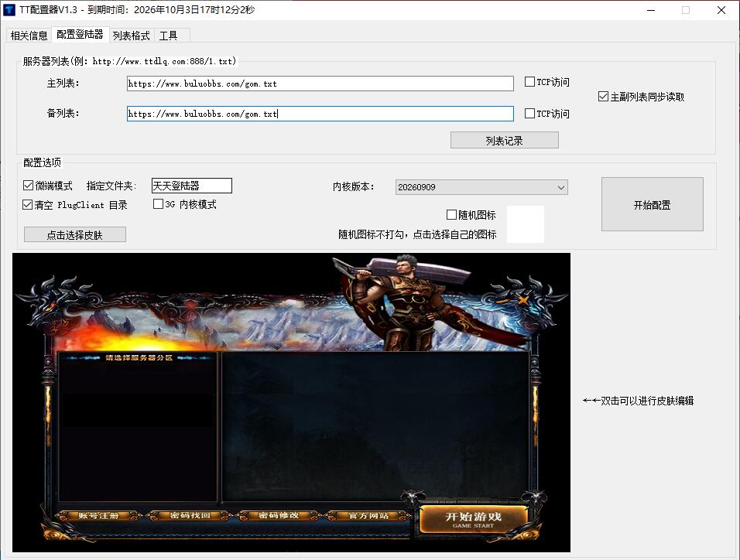Viewport: 740px width, 560px height.
Task: Click 密码找回 in the skin preview
Action: (190, 516)
